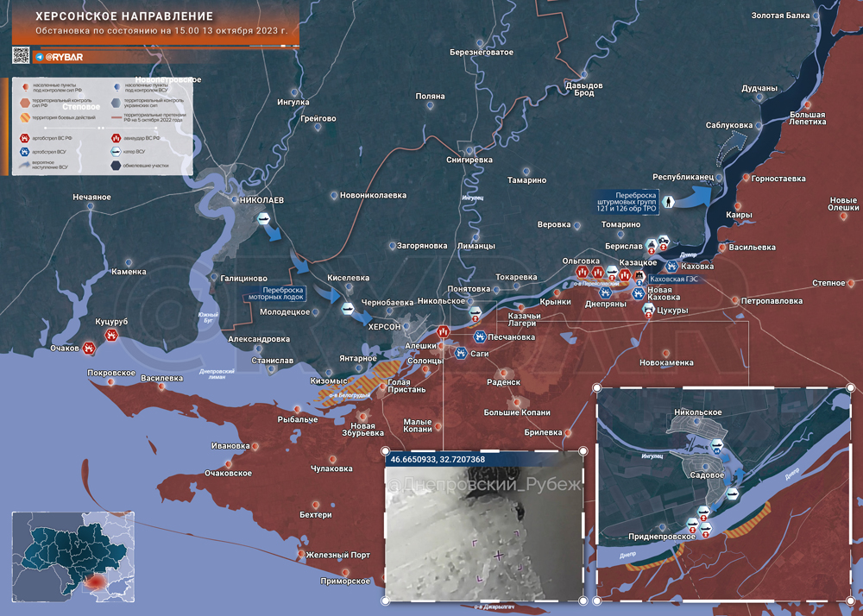Click the Дудчаны label

759,89
